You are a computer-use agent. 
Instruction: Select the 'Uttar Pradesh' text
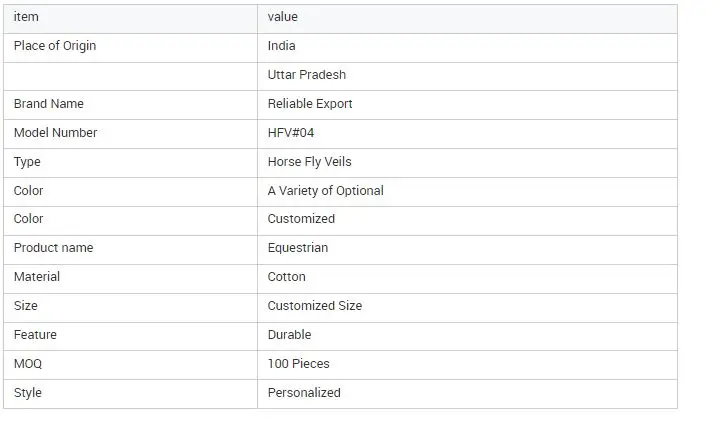(307, 75)
